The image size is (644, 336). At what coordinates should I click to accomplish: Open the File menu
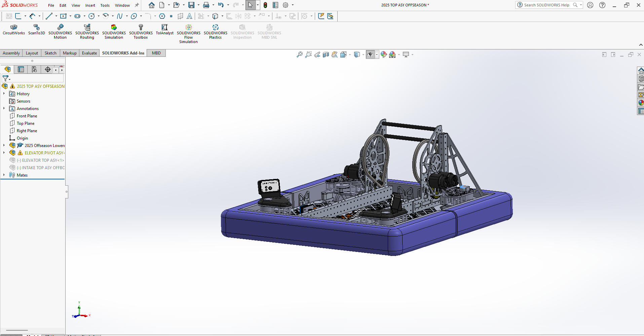[x=51, y=5]
